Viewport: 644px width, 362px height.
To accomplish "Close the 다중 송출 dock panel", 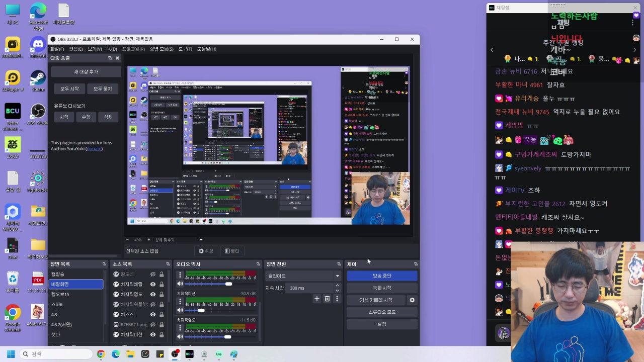I will tap(118, 58).
